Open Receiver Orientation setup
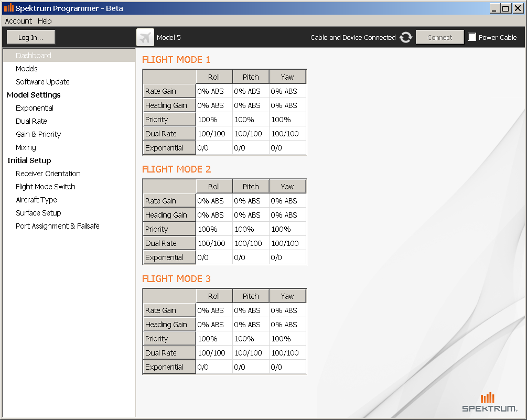 [x=48, y=174]
